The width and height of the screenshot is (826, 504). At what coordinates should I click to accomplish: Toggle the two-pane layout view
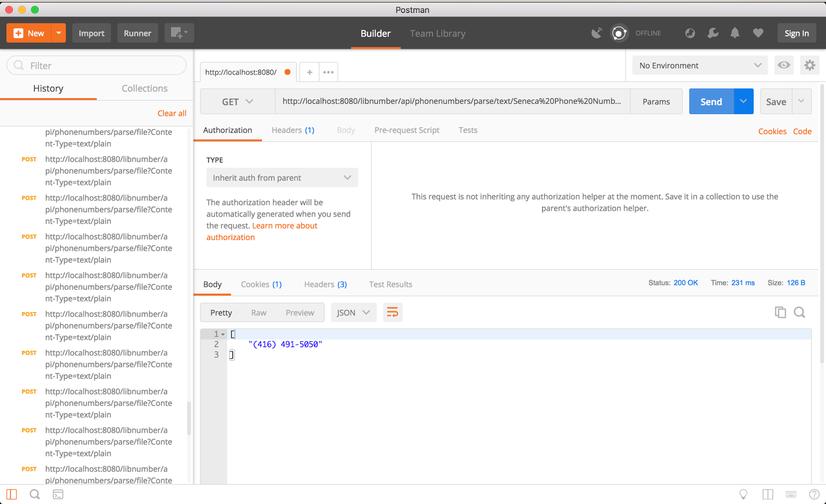click(767, 494)
